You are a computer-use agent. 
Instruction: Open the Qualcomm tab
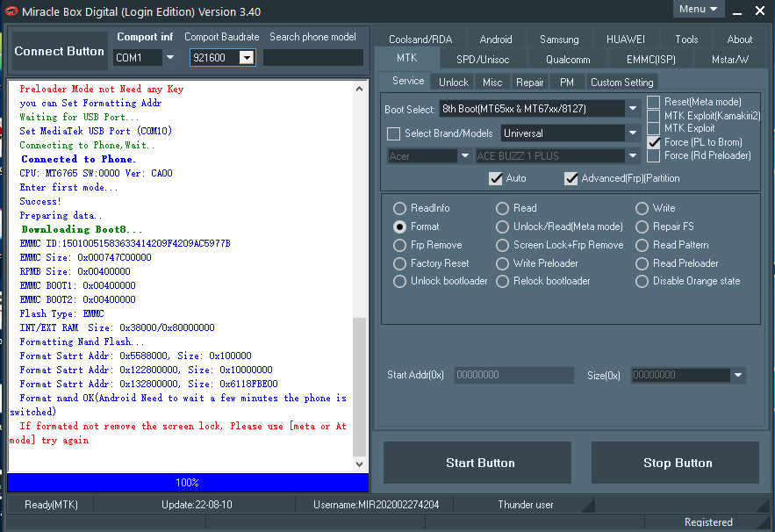(568, 60)
